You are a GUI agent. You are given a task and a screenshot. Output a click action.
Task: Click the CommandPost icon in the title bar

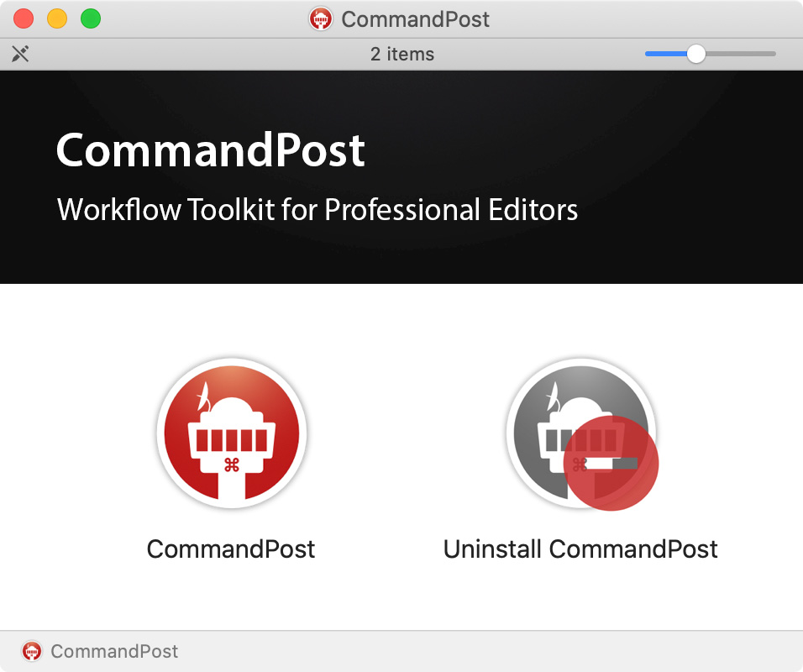[321, 19]
